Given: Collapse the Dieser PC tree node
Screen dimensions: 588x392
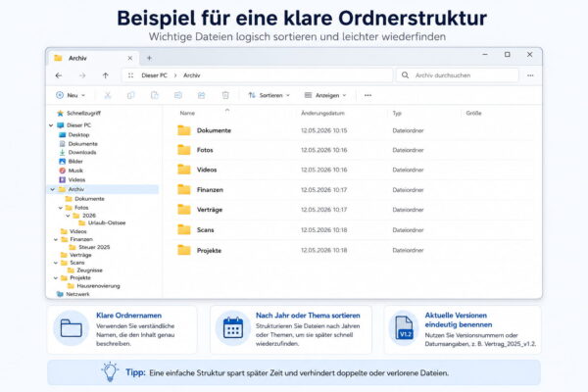Looking at the screenshot, I should click(x=51, y=125).
